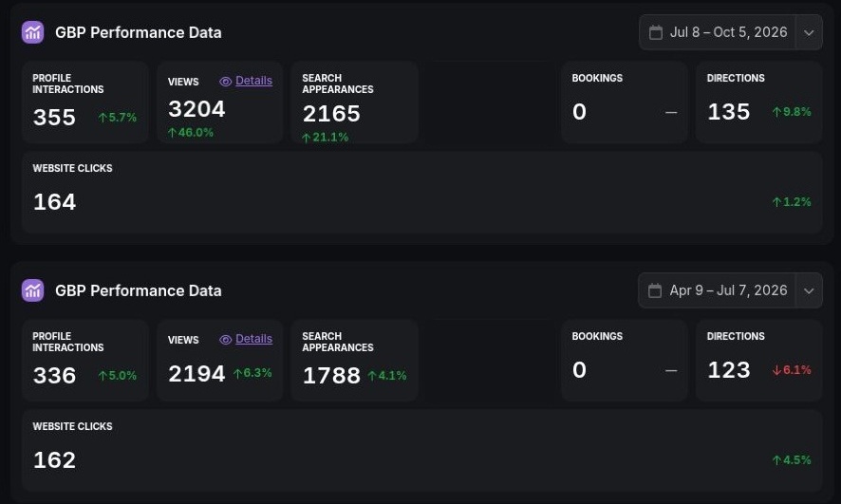Select the Directions 123 card
The width and height of the screenshot is (841, 504).
[759, 361]
